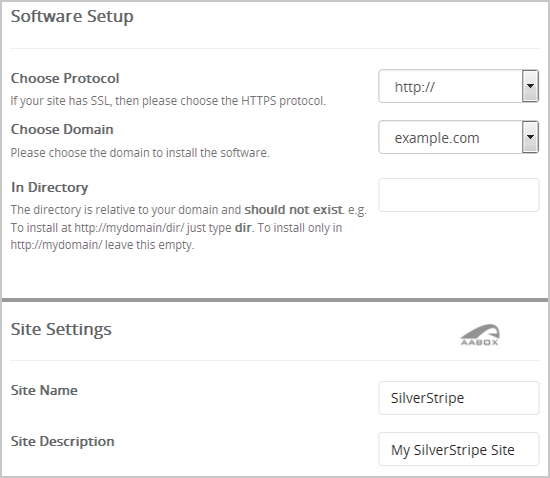Click the bold 'should not exist' text
550x478 pixels.
coord(293,210)
